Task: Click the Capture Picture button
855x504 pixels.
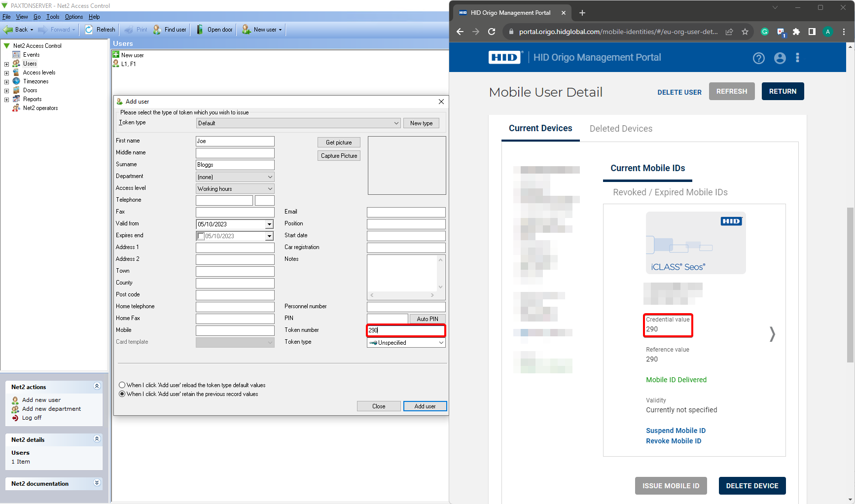Action: click(339, 156)
